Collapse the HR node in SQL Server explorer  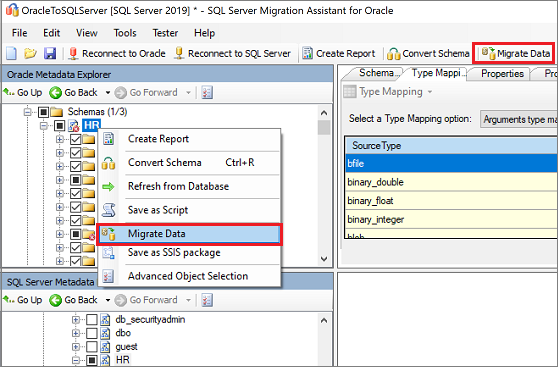pyautogui.click(x=76, y=360)
